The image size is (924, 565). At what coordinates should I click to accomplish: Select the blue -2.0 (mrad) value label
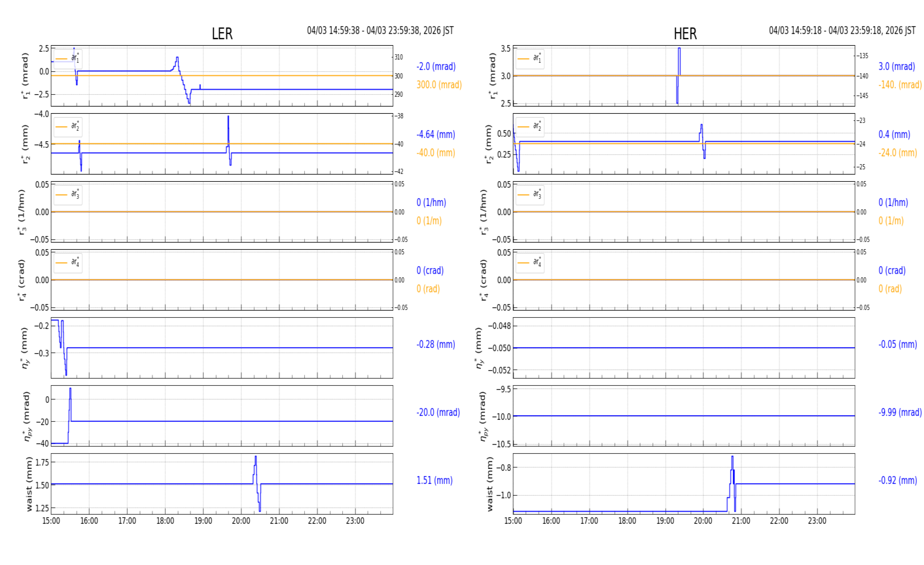pyautogui.click(x=436, y=67)
